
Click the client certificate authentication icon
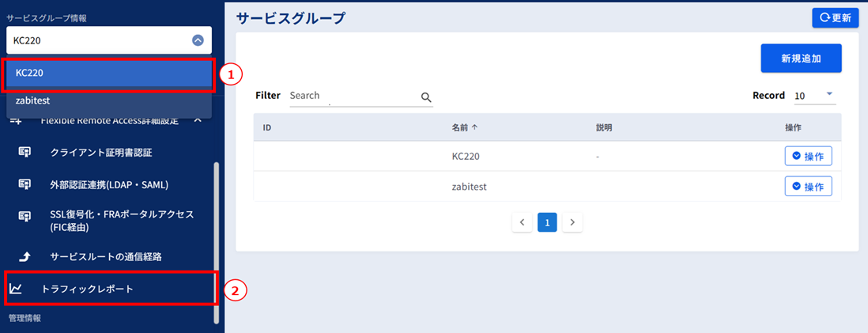(x=25, y=152)
